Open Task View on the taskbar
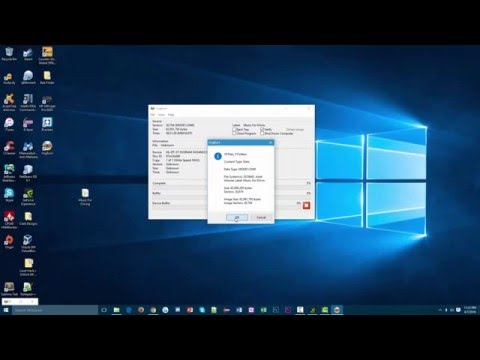 (104, 310)
